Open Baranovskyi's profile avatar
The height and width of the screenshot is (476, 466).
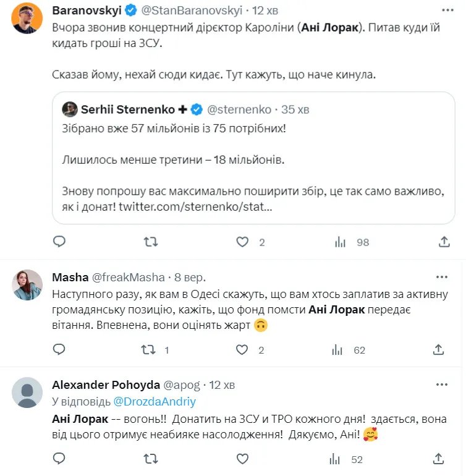click(28, 18)
